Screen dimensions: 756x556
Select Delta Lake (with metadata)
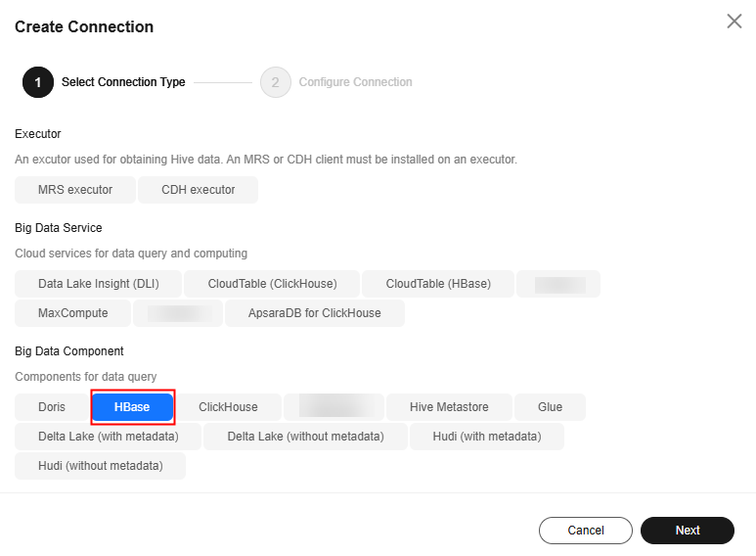click(x=108, y=437)
